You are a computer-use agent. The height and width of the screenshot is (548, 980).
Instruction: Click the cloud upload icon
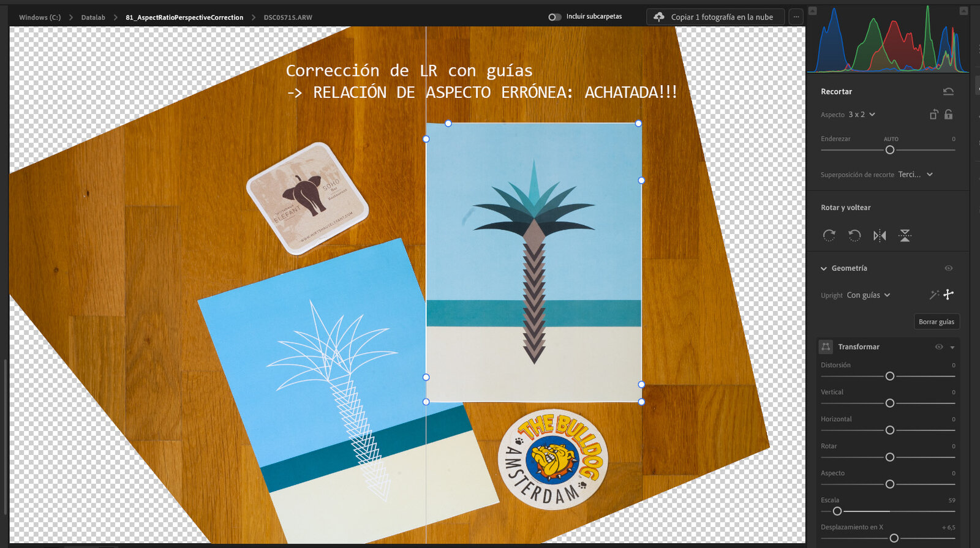(x=659, y=17)
